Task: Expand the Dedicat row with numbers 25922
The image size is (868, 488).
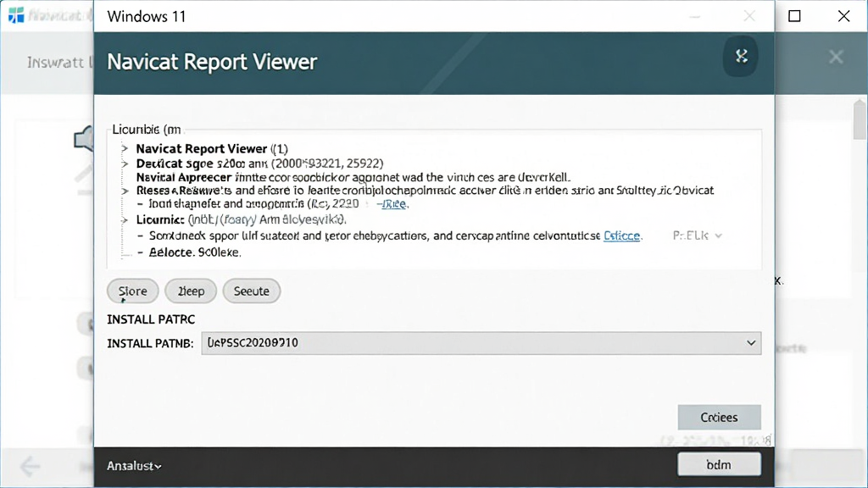Action: pos(125,164)
